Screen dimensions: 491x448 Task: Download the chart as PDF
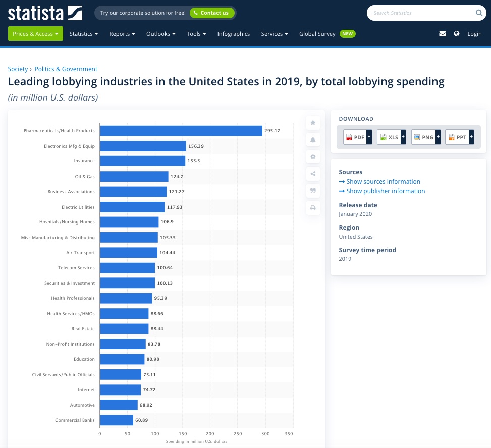coord(355,137)
